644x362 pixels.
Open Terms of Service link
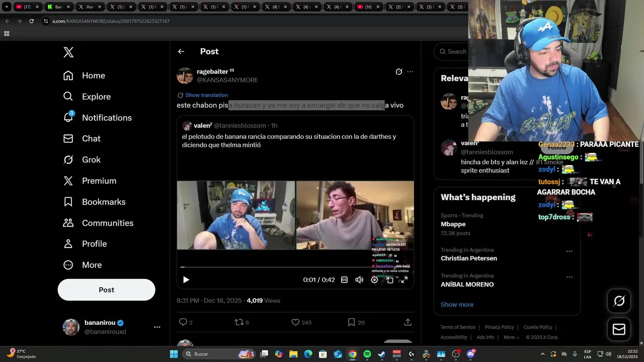458,327
